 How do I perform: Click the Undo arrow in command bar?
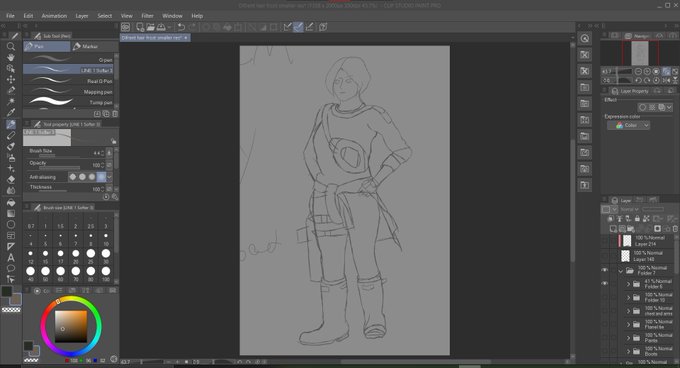point(181,27)
